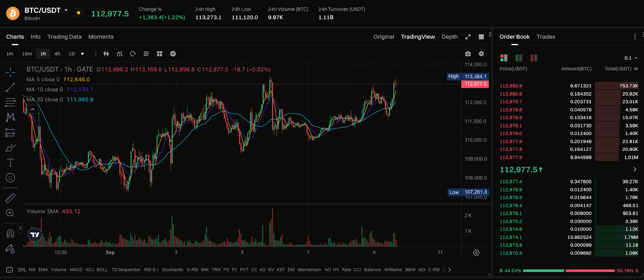Open the emoji sticker tool
The width and height of the screenshot is (644, 280).
(x=10, y=177)
